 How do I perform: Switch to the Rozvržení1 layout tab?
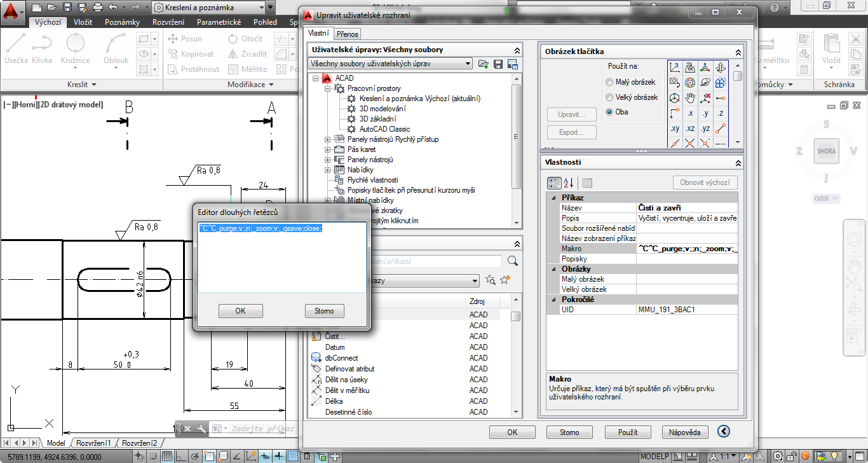[93, 443]
